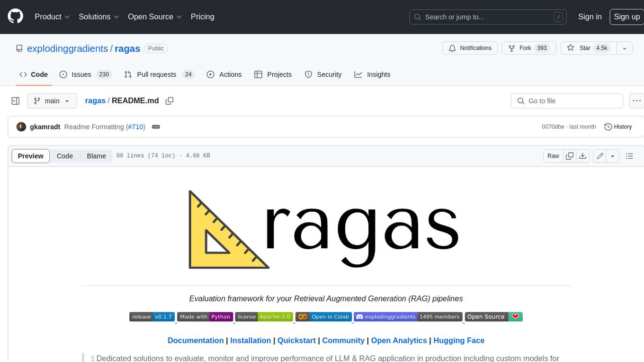Open the GitHub homepage logo
This screenshot has width=644, height=362.
coord(15,17)
